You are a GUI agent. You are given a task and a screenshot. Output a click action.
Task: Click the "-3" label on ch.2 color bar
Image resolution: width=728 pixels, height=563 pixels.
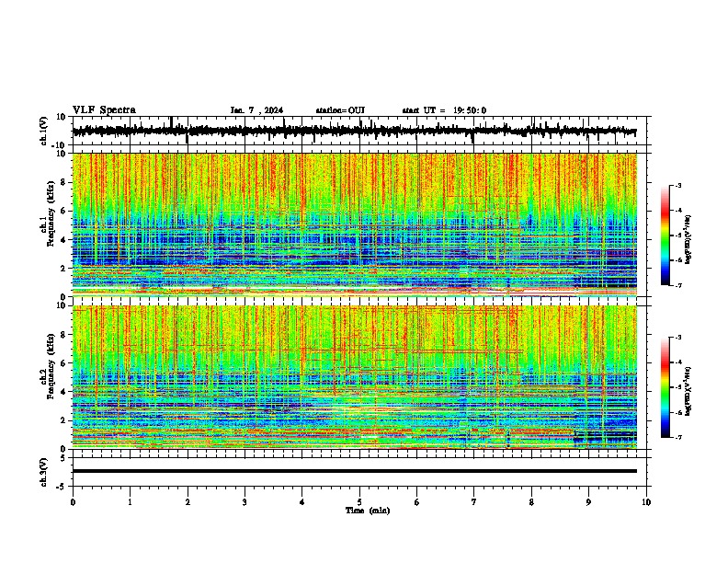(x=678, y=338)
